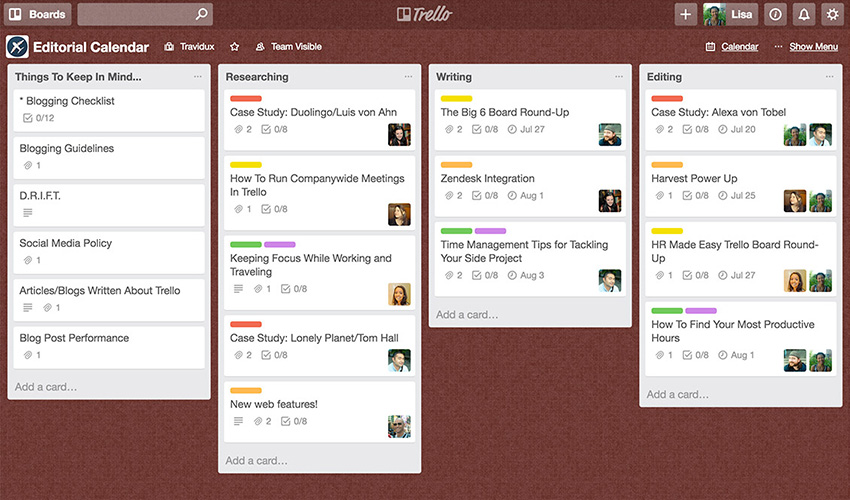Open Researching list options menu
This screenshot has height=500, width=850.
point(408,76)
